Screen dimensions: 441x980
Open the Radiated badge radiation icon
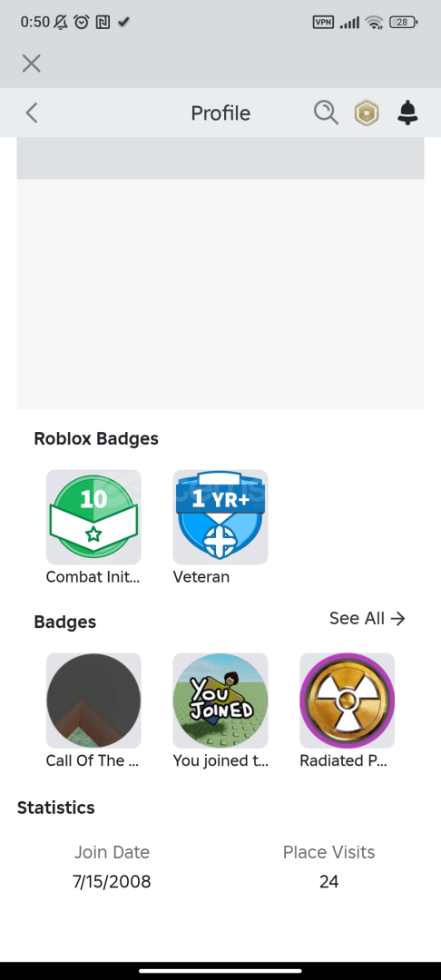[x=348, y=701]
